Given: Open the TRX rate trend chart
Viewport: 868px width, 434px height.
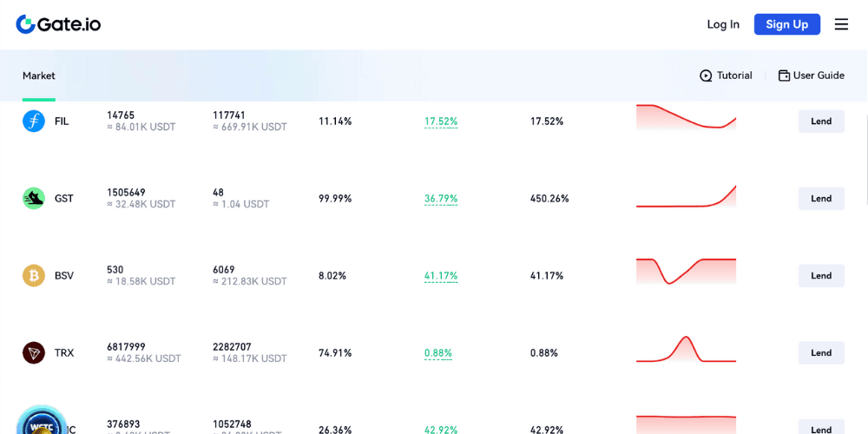Looking at the screenshot, I should point(686,350).
